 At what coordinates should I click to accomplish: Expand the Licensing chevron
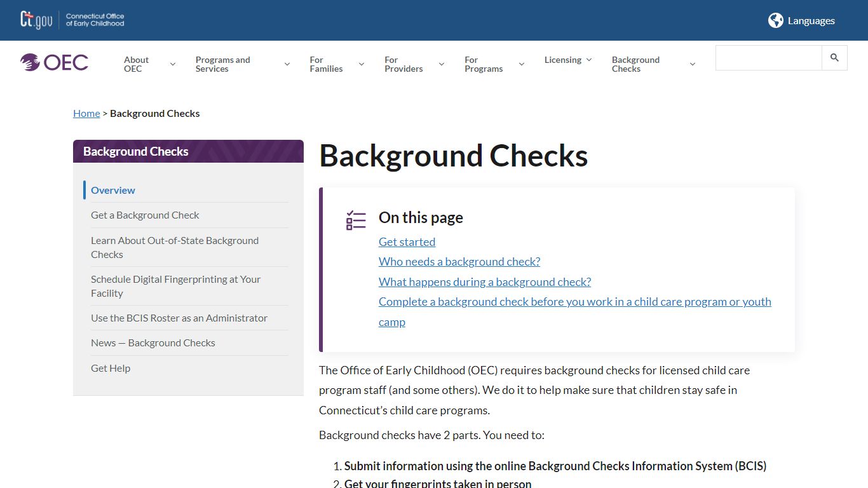click(588, 60)
